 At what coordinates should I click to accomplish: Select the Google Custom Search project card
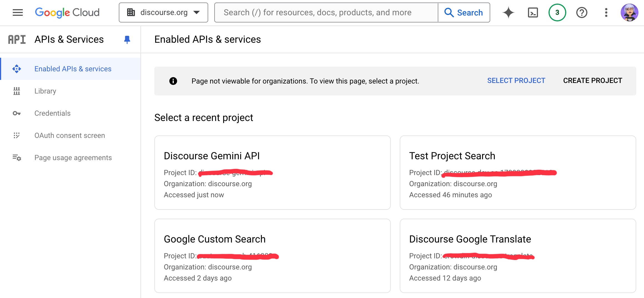(273, 256)
